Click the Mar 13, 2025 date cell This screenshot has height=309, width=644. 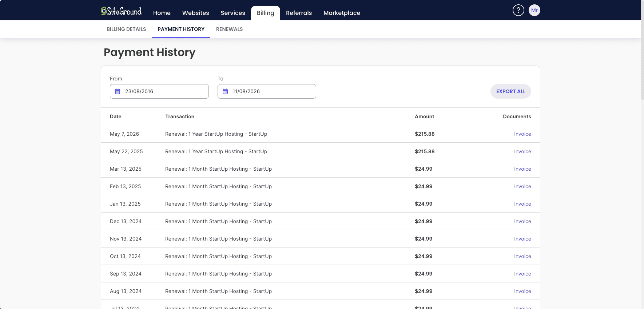pyautogui.click(x=126, y=169)
